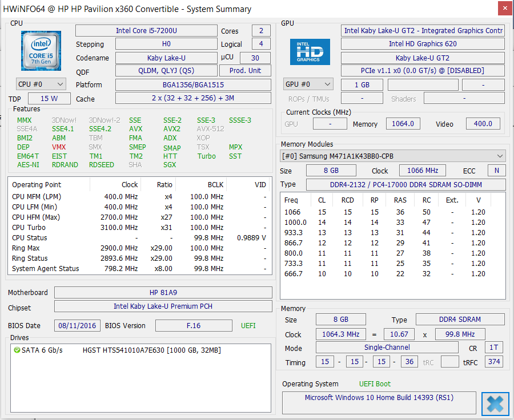Click the Intel Core i5-7200U name field
The image size is (514, 420).
[147, 31]
